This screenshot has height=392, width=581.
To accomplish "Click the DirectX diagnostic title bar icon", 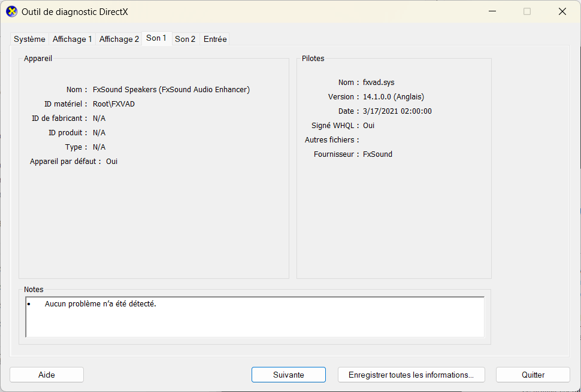I will pyautogui.click(x=12, y=11).
